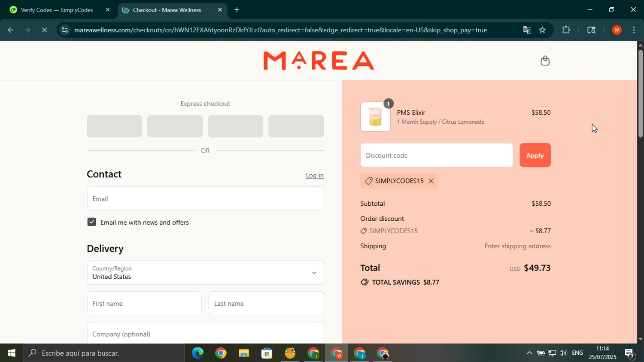Open a new browser tab
644x362 pixels.
pyautogui.click(x=237, y=10)
